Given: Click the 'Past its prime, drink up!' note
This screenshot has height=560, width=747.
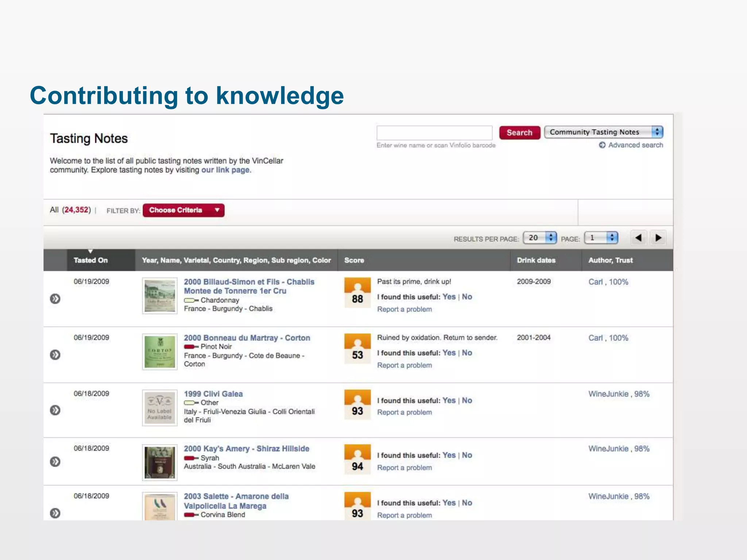Looking at the screenshot, I should point(414,281).
